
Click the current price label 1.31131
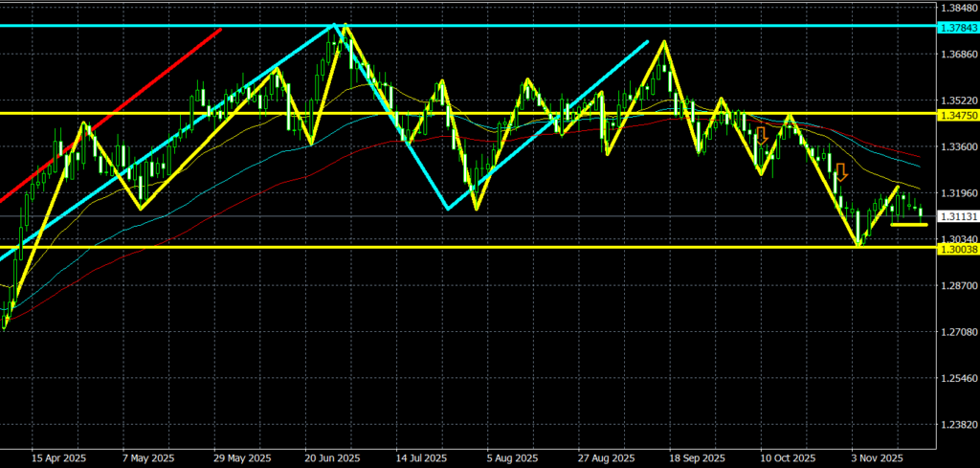click(957, 217)
